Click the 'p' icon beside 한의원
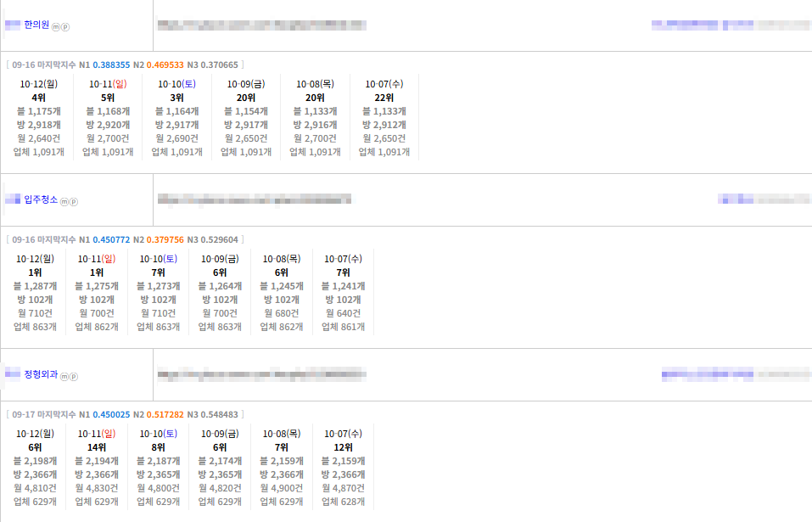The width and height of the screenshot is (812, 522). click(65, 27)
